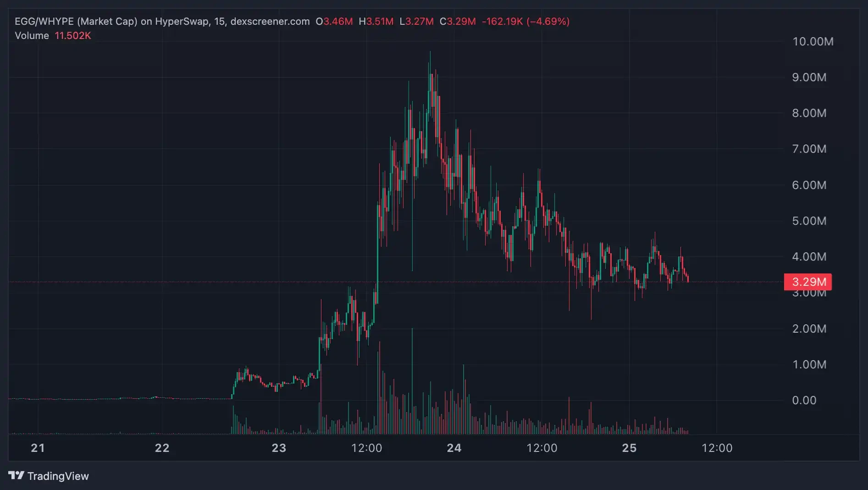Click the change value −162.19K (−4.69%)
Viewport: 868px width, 490px height.
(525, 22)
